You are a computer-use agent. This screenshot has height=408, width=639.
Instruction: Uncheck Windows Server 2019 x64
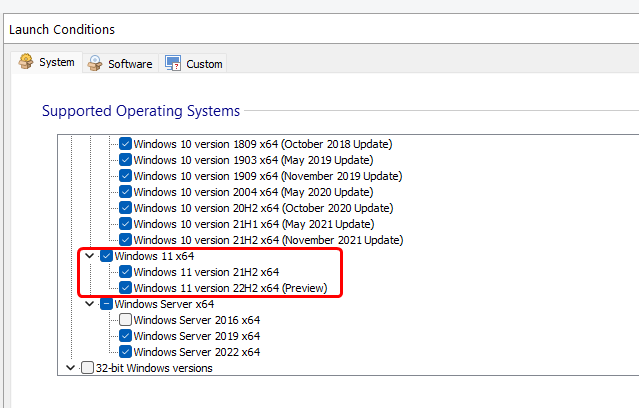[x=125, y=336]
